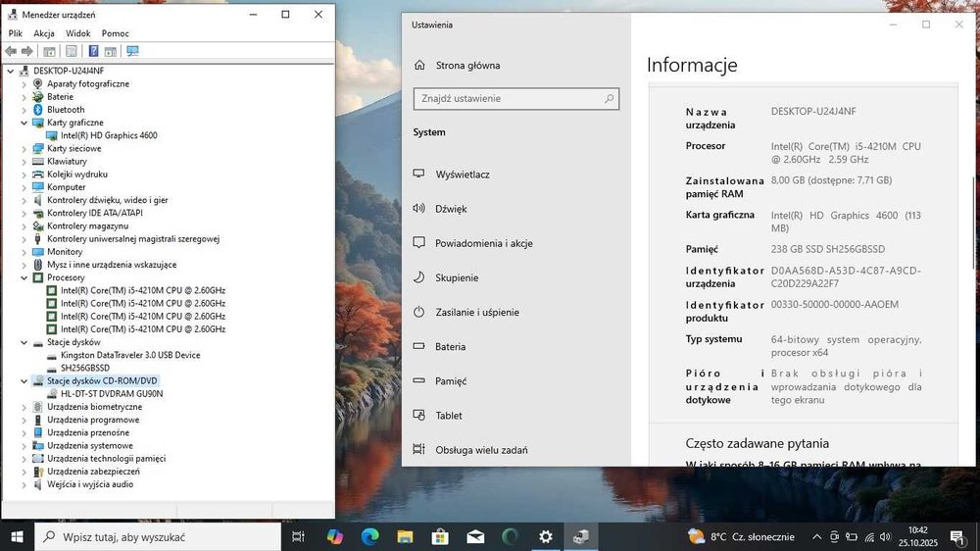Open the Akcja menu
980x551 pixels.
coord(44,33)
